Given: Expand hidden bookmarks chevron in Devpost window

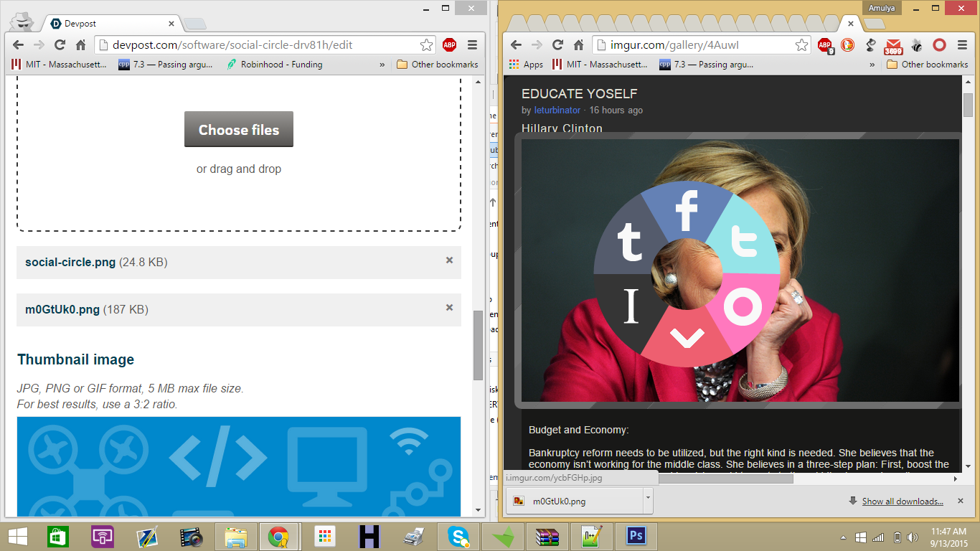Looking at the screenshot, I should point(382,65).
